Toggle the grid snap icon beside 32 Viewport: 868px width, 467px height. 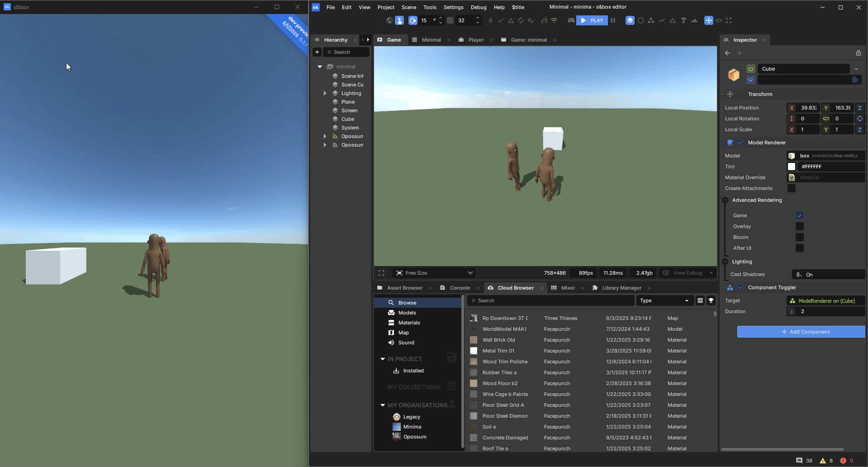[450, 20]
